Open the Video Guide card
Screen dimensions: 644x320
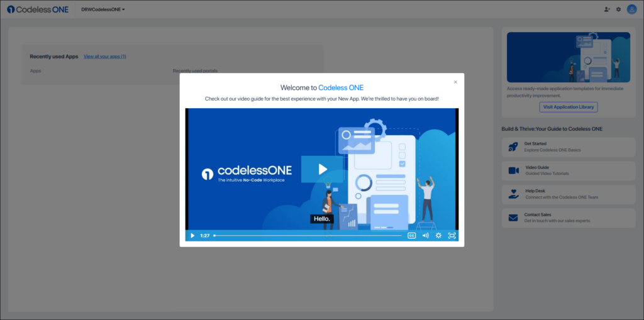569,170
